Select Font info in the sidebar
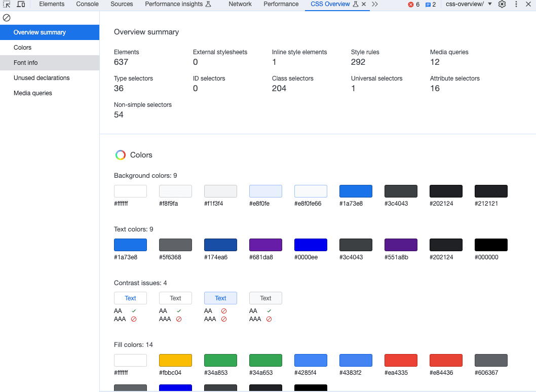Image resolution: width=536 pixels, height=392 pixels. click(26, 63)
